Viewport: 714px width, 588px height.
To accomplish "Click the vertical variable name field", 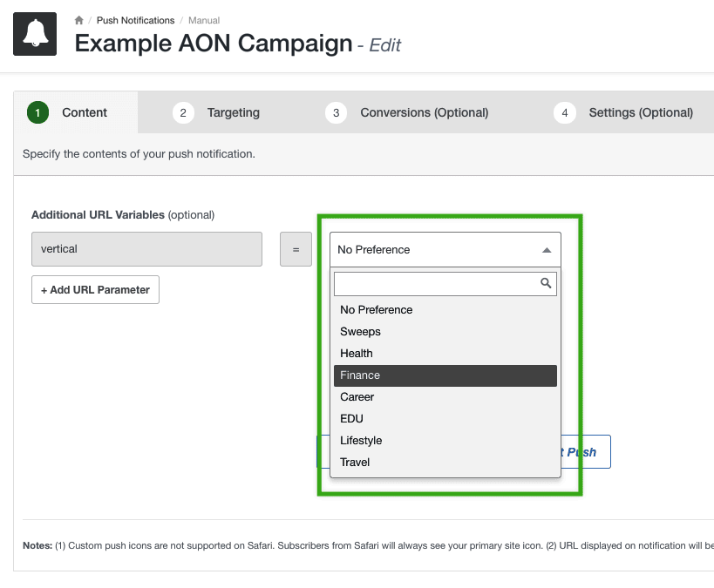I will (146, 249).
